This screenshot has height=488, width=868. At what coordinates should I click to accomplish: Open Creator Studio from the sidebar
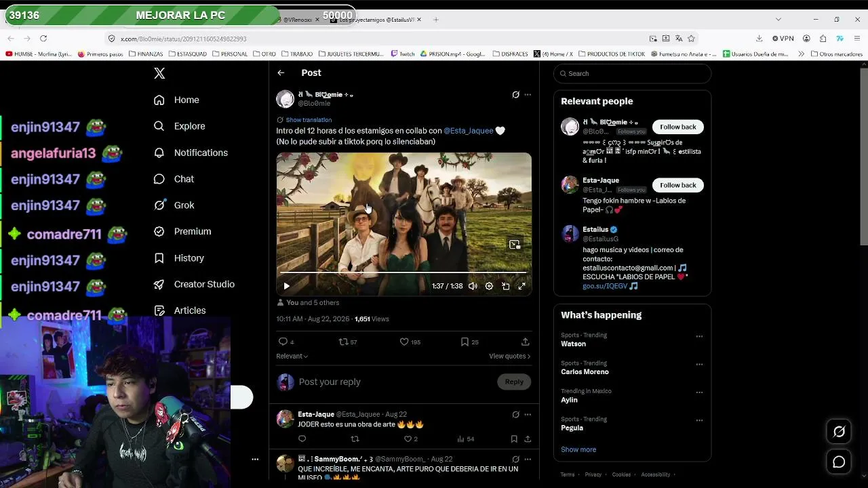(x=194, y=284)
